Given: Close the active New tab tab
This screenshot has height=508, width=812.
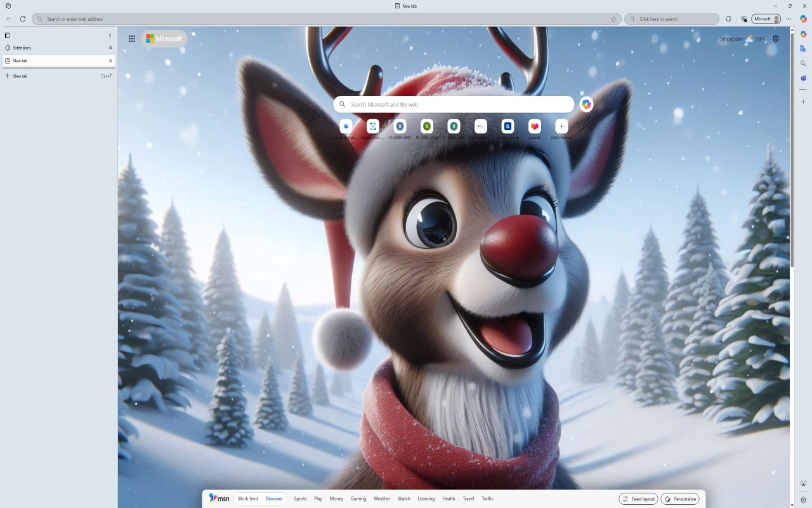Looking at the screenshot, I should coord(110,61).
